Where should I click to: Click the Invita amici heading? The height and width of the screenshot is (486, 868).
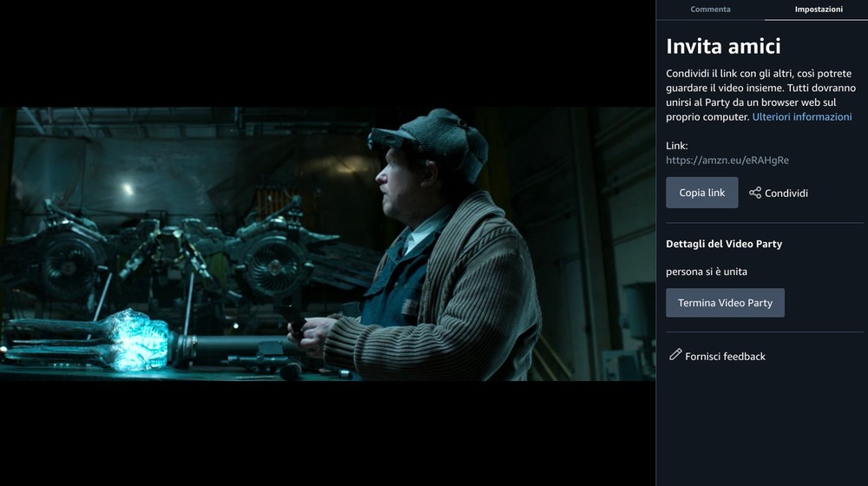pyautogui.click(x=723, y=46)
